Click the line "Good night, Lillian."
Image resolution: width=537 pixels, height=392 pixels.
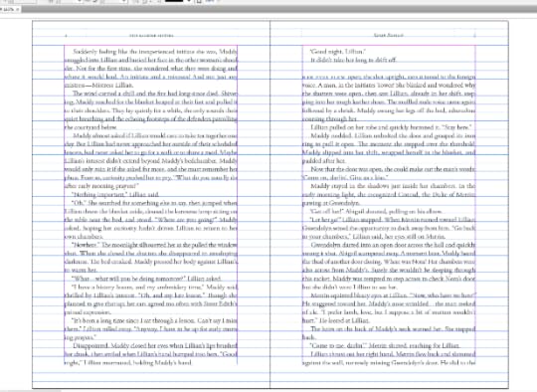[338, 52]
